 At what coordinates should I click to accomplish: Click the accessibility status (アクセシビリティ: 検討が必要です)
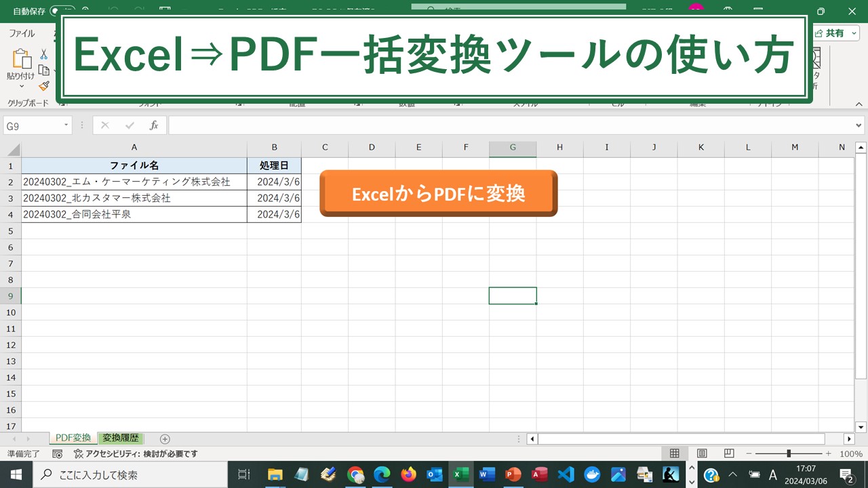click(x=136, y=454)
